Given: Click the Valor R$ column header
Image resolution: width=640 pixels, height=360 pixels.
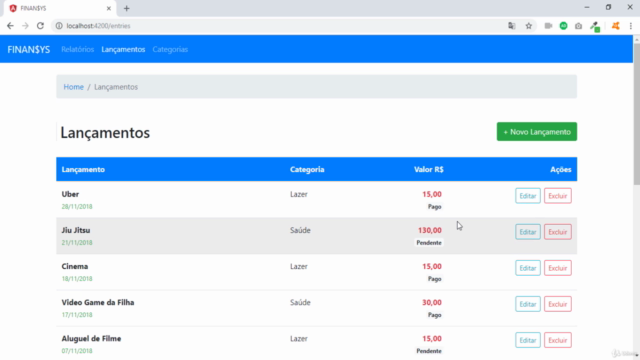Looking at the screenshot, I should [429, 169].
